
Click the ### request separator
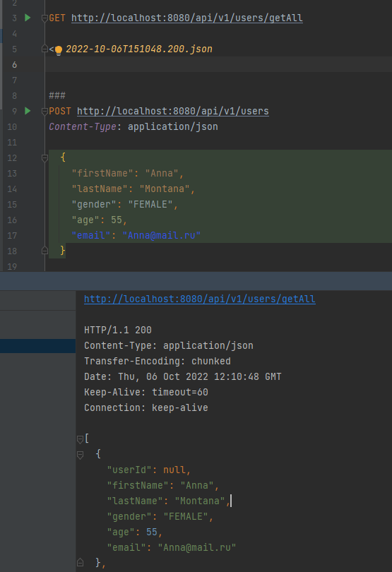click(x=57, y=95)
